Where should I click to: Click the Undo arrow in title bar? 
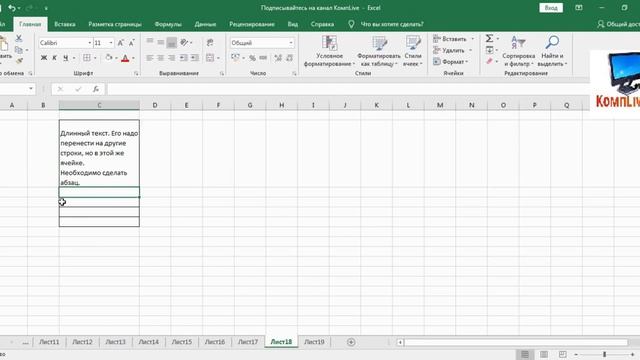[12, 8]
